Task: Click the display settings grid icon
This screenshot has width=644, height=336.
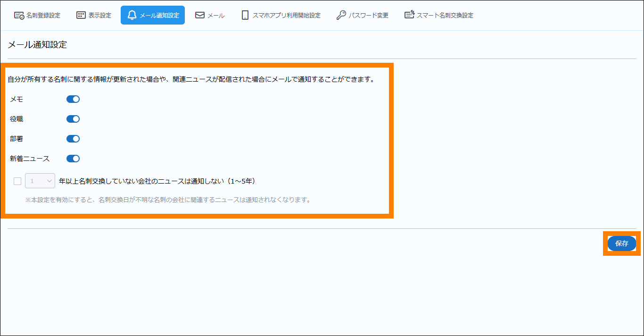Action: coord(81,15)
